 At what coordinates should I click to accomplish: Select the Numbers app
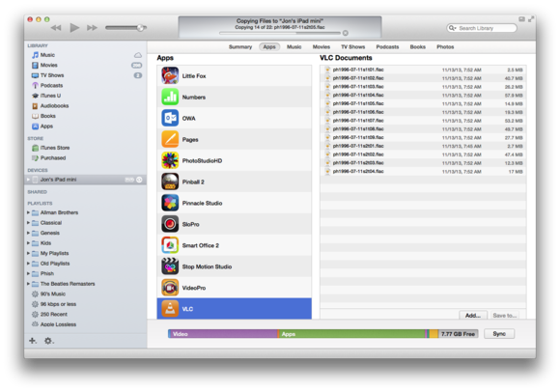(x=234, y=97)
